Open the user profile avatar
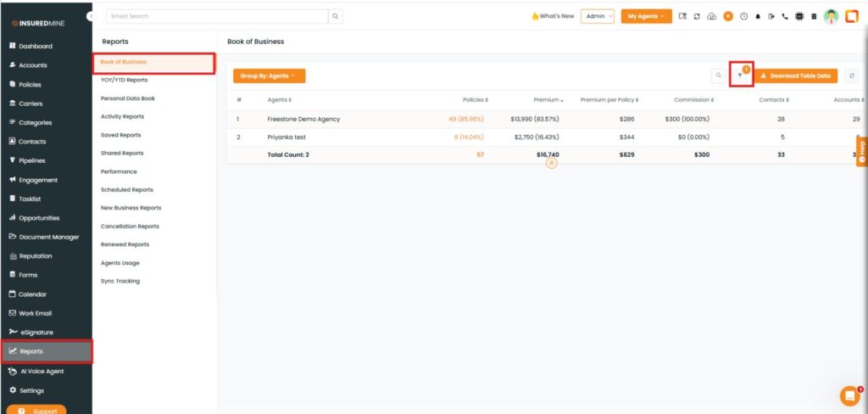Viewport: 868px width, 414px height. pos(831,16)
